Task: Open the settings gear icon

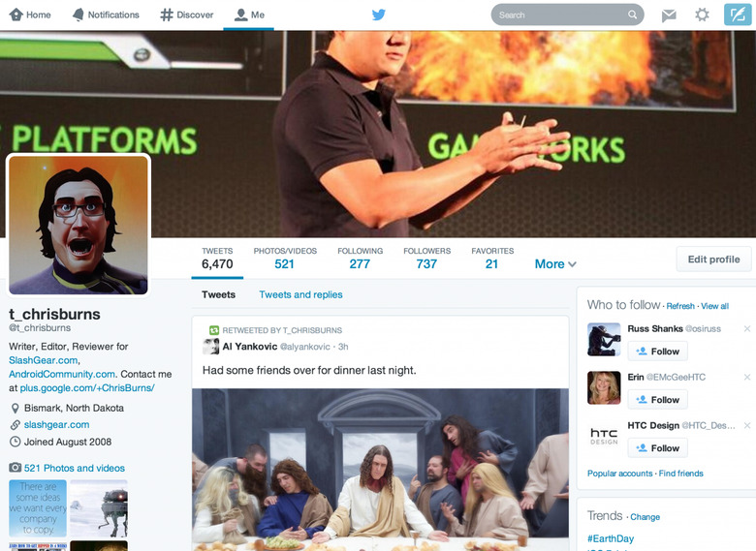Action: coord(702,15)
